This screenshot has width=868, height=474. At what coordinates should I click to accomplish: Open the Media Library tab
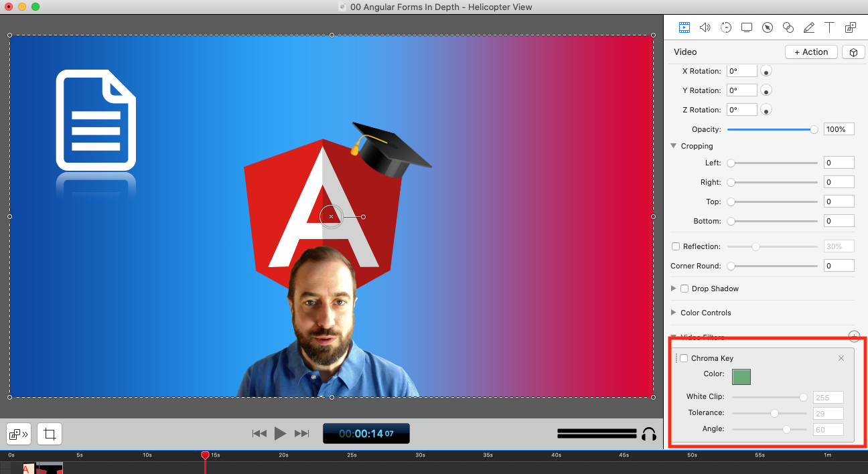851,27
